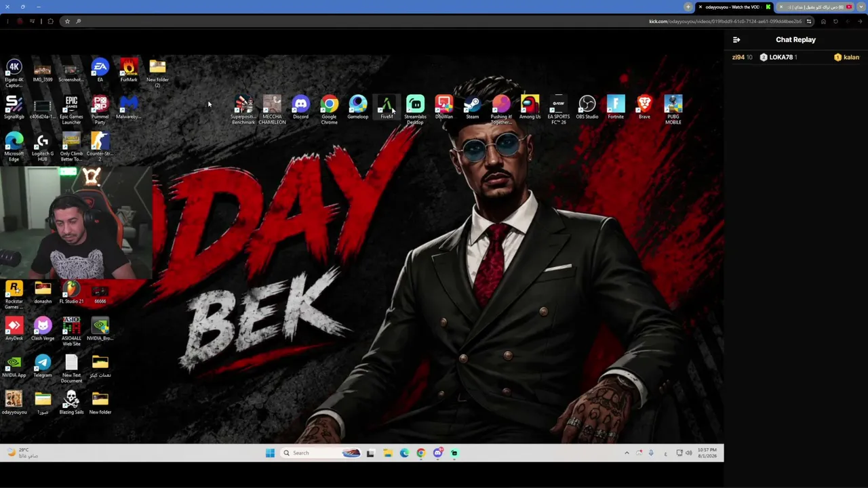
Task: Open the ASIO4ALL Web Site shortcut
Action: pos(71,331)
